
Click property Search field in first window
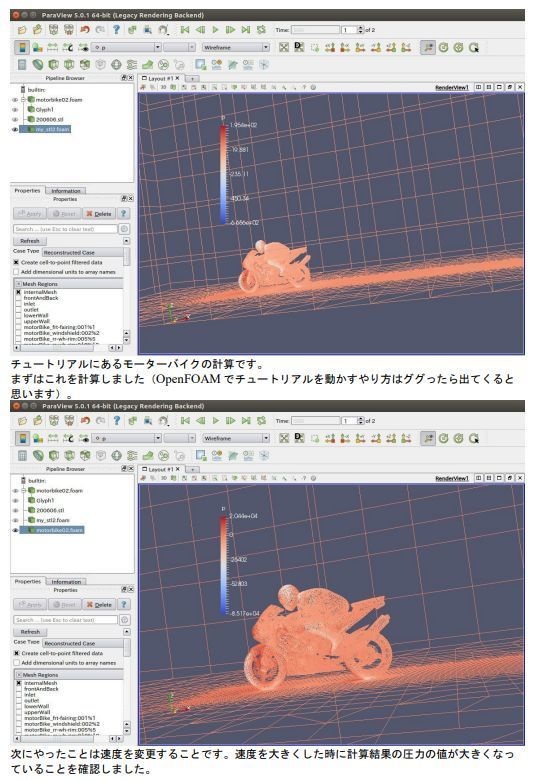[65, 229]
